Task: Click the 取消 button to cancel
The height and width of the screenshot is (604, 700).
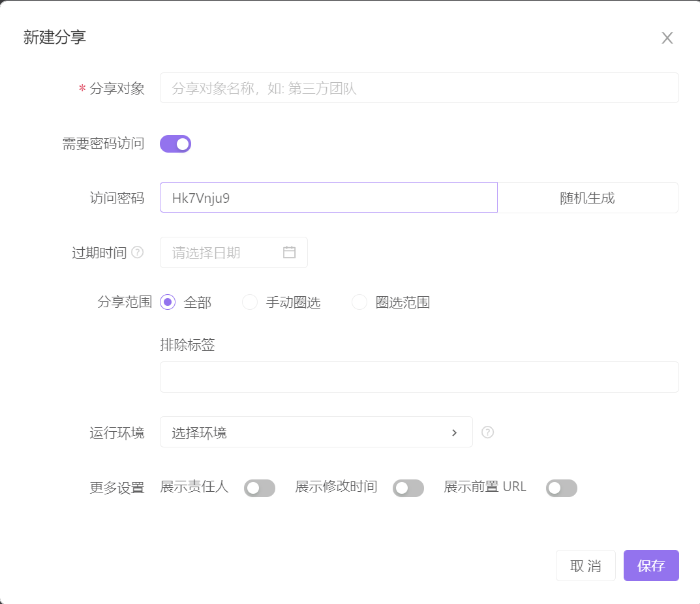Action: [x=585, y=566]
